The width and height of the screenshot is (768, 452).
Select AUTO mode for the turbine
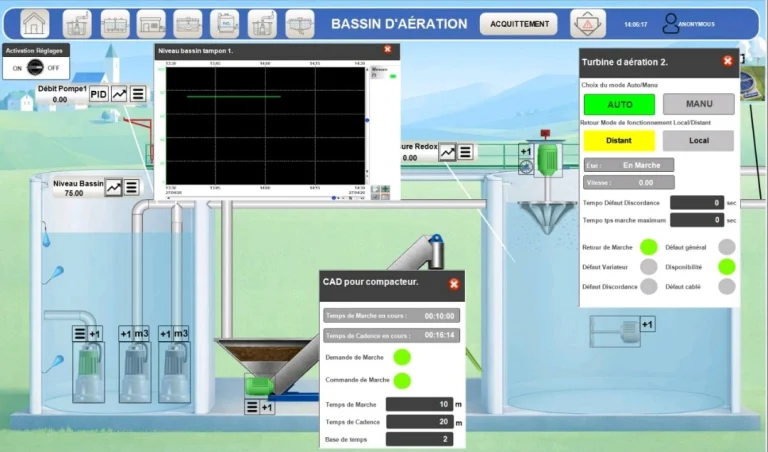click(x=619, y=104)
